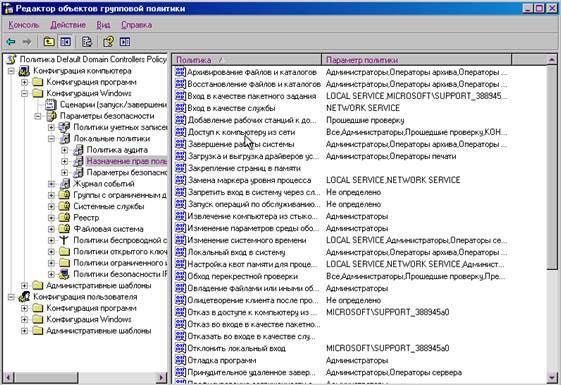Click the Политика аудита node icon
This screenshot has width=561, height=385.
(78, 150)
